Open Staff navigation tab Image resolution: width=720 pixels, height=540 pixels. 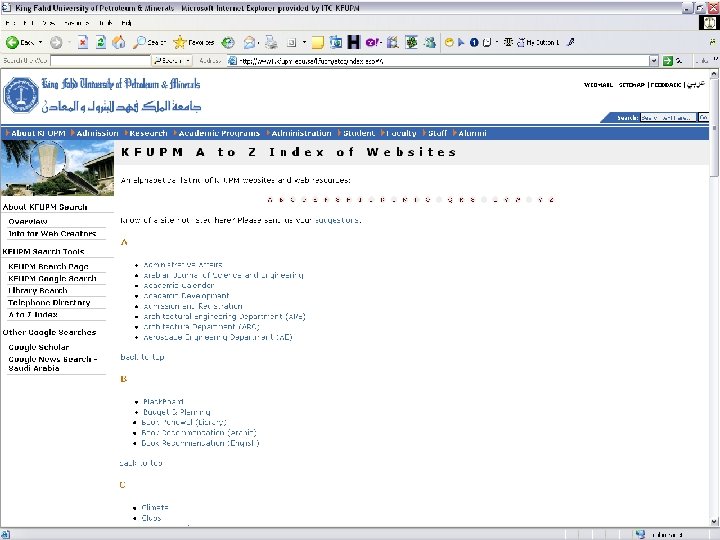437,133
